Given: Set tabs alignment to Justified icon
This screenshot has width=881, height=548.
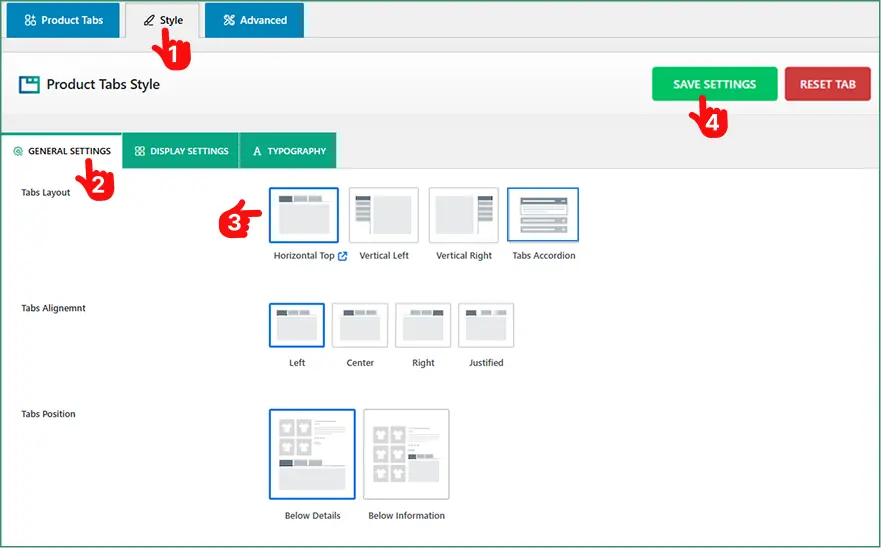Looking at the screenshot, I should pyautogui.click(x=486, y=325).
